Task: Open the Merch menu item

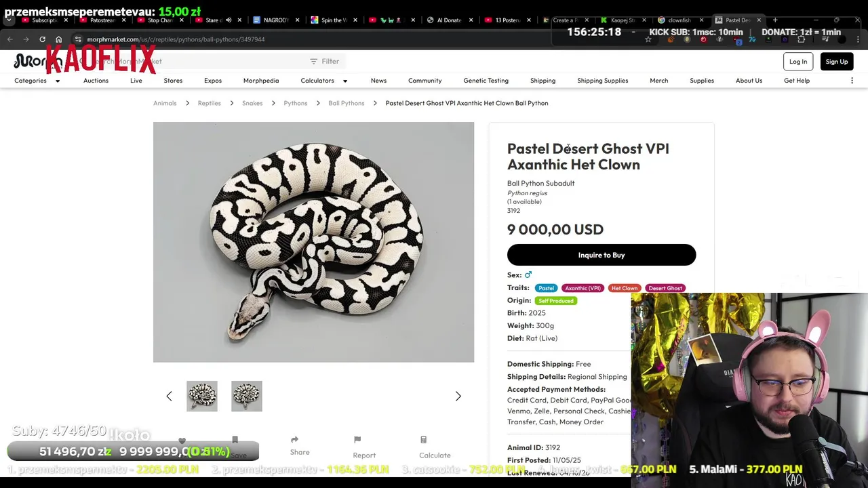Action: click(x=658, y=81)
